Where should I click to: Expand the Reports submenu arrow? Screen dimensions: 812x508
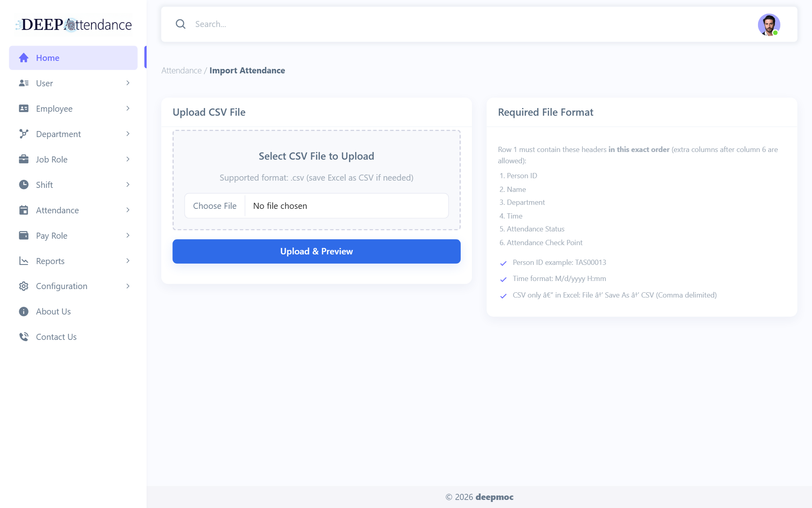128,261
